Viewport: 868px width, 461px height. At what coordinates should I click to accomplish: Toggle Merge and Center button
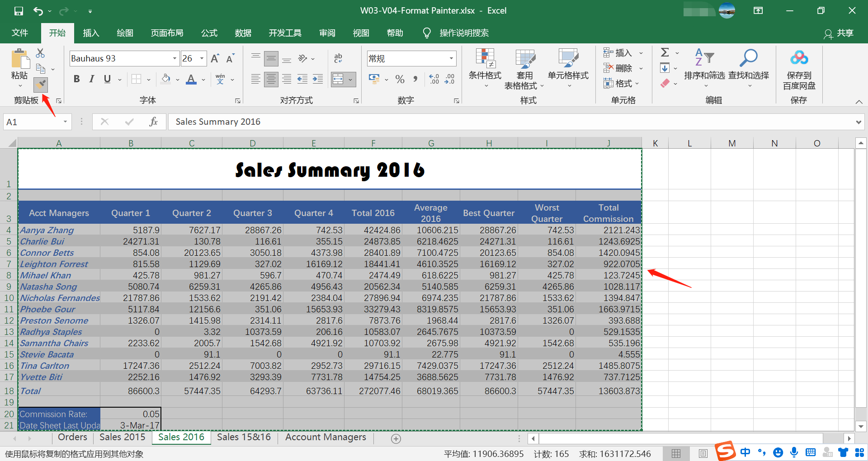pos(338,80)
